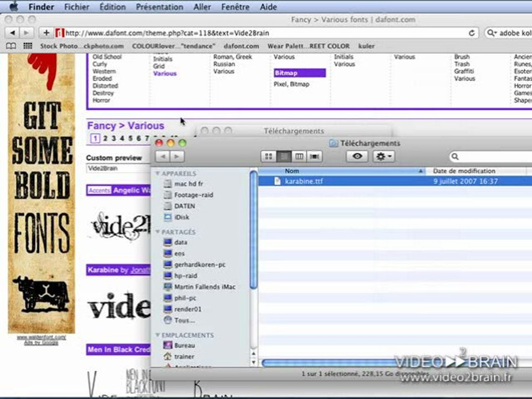The height and width of the screenshot is (399, 532).
Task: Open the Présentation menu
Action: click(x=160, y=7)
